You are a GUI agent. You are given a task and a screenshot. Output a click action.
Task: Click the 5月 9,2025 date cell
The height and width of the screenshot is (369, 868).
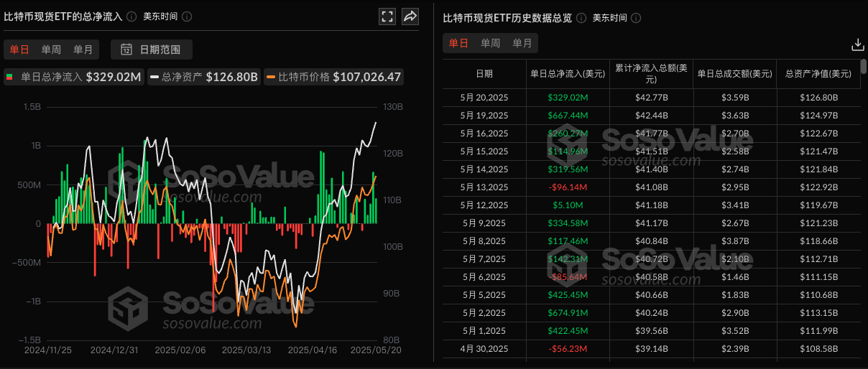coord(484,223)
